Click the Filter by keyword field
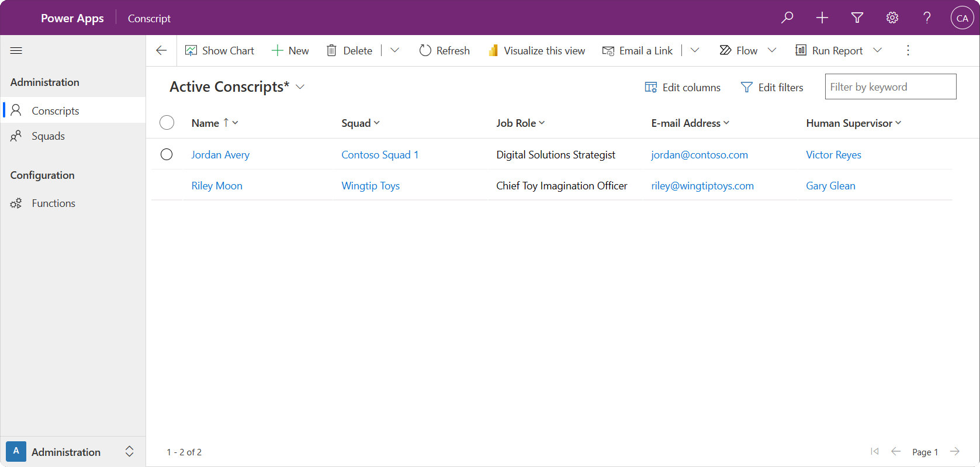The image size is (980, 467). click(x=891, y=87)
